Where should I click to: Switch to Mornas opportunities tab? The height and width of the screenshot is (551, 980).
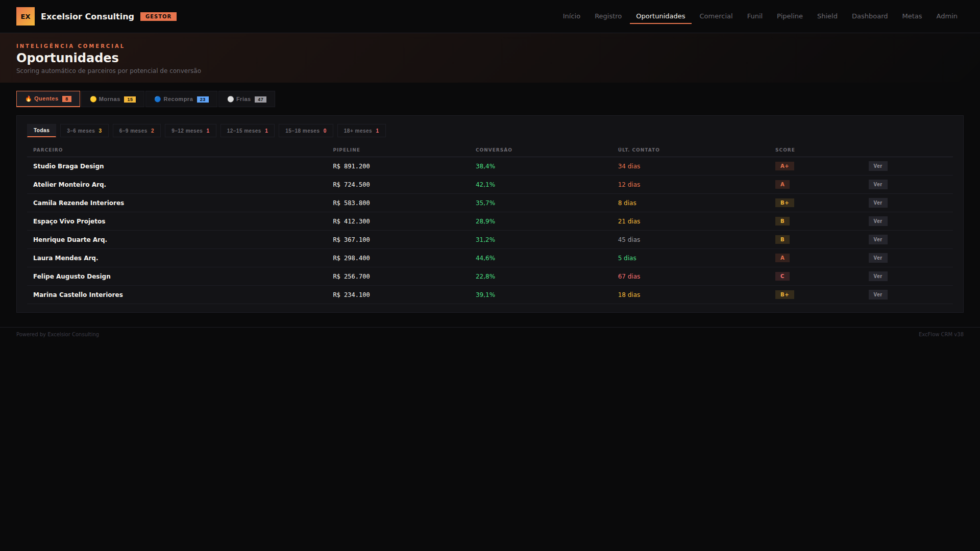(x=113, y=99)
